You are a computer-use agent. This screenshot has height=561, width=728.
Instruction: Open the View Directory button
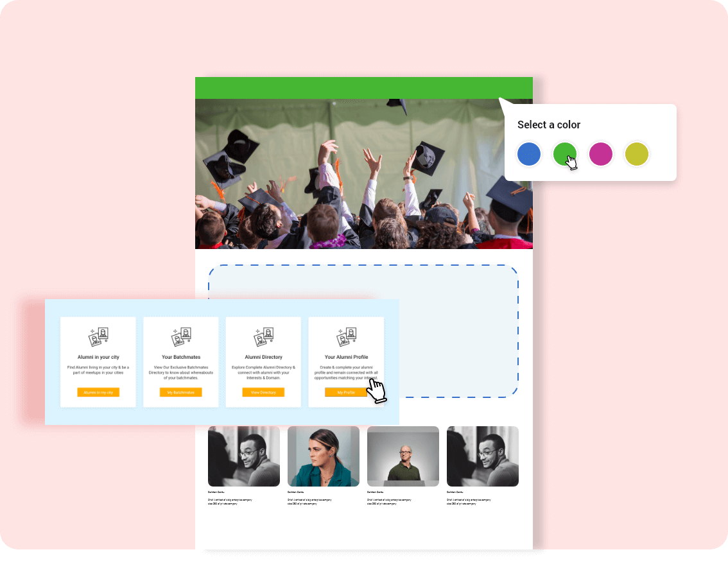click(x=263, y=392)
